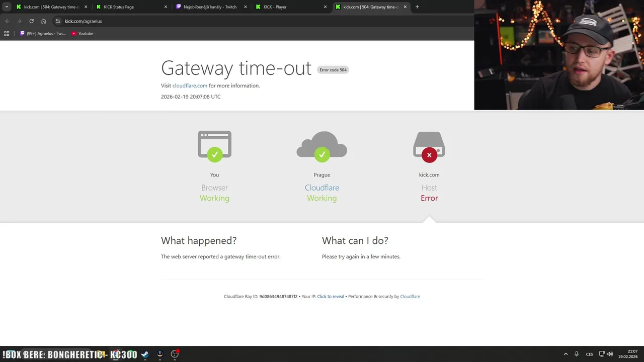Open microphone tray icon

click(x=577, y=354)
